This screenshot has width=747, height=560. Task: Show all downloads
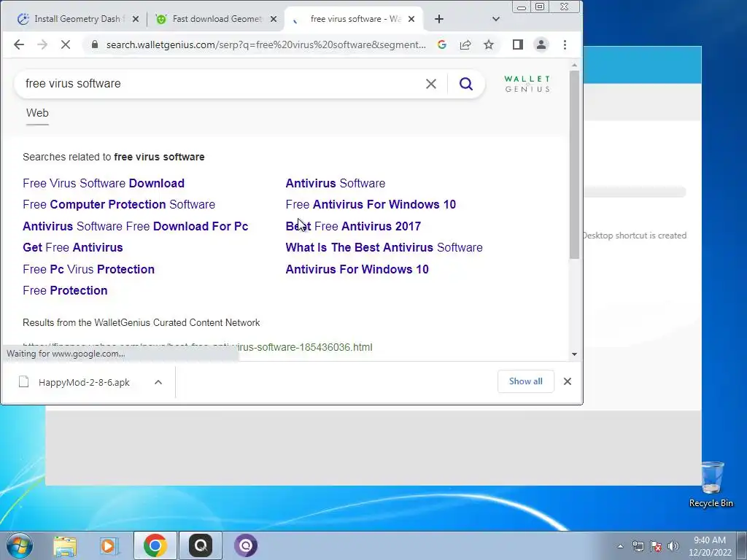525,381
